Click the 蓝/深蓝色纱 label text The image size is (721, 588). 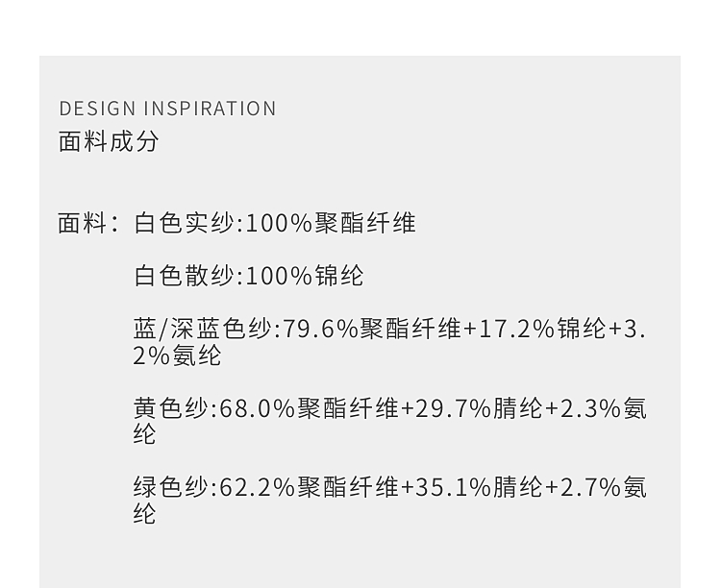[203, 330]
